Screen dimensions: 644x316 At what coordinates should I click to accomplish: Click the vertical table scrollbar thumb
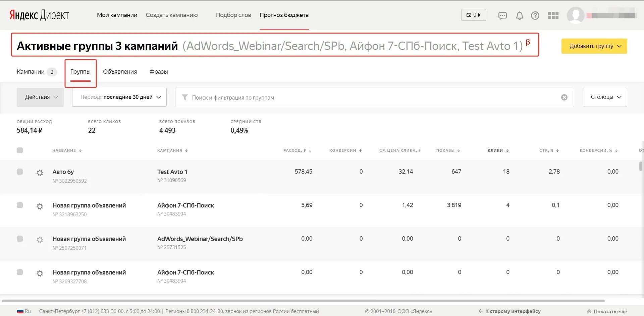pos(641,166)
